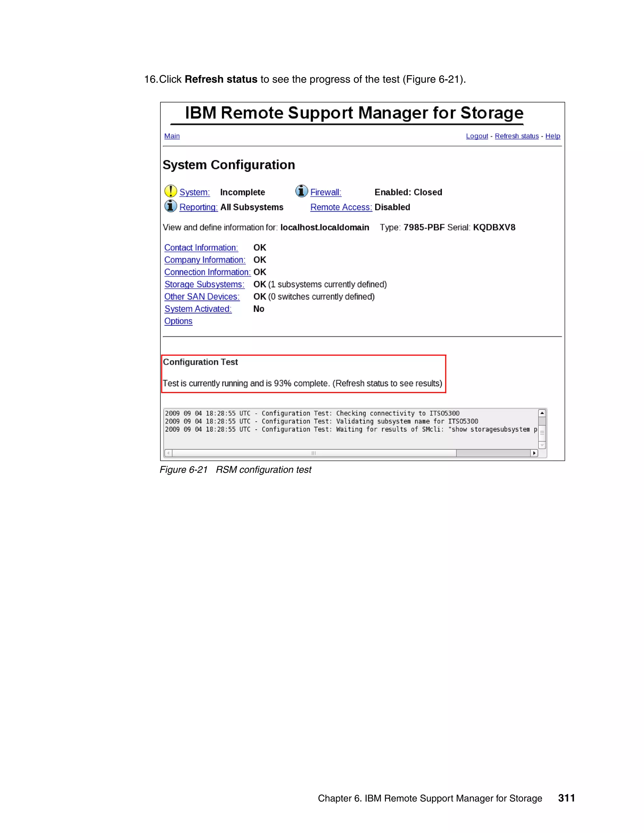Viewport: 644px width, 833px height.
Task: Click the log horizontal scroll-right arrow
Action: (x=534, y=453)
